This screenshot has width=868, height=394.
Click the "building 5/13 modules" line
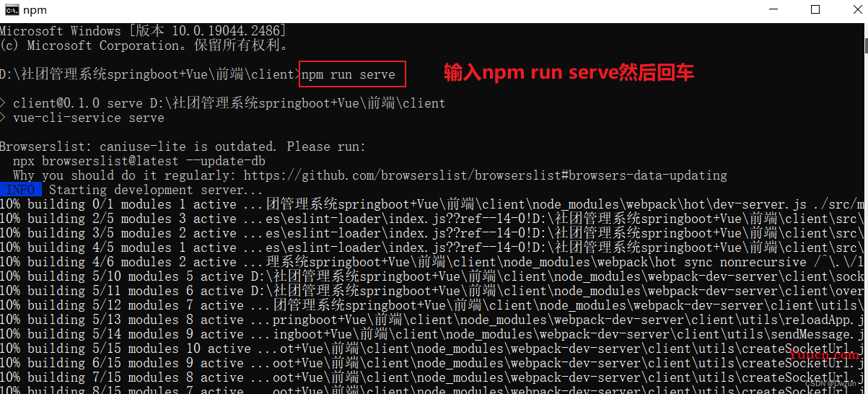point(432,320)
